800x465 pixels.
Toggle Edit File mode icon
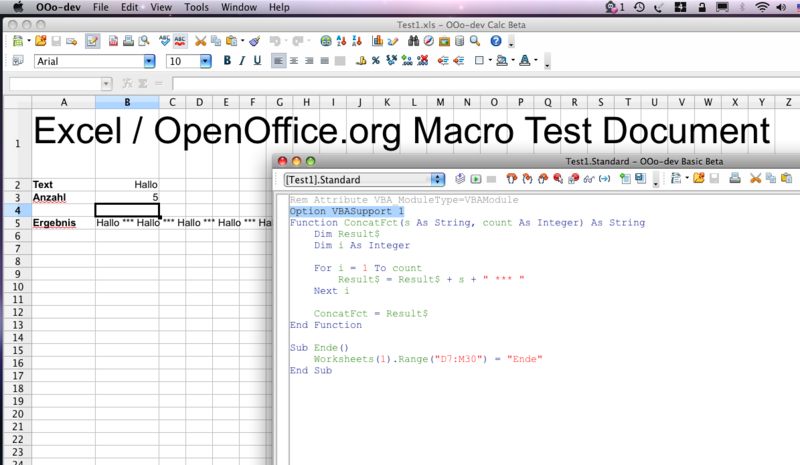tap(93, 42)
